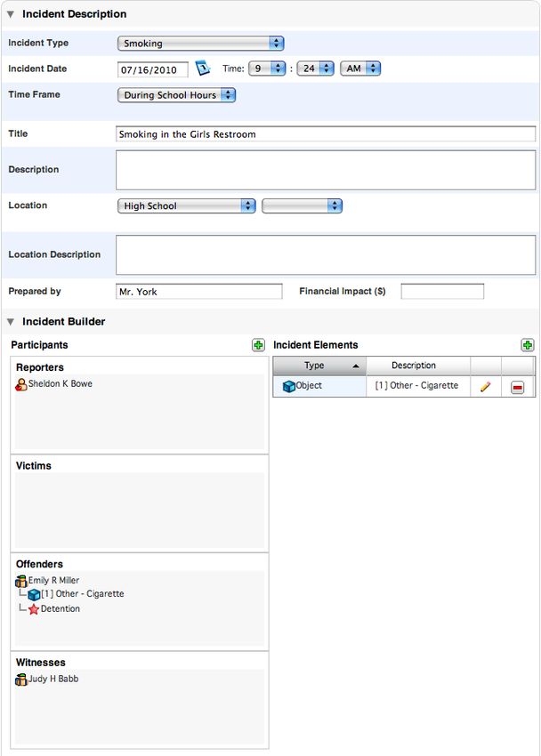Open the Location High School dropdown

click(186, 205)
